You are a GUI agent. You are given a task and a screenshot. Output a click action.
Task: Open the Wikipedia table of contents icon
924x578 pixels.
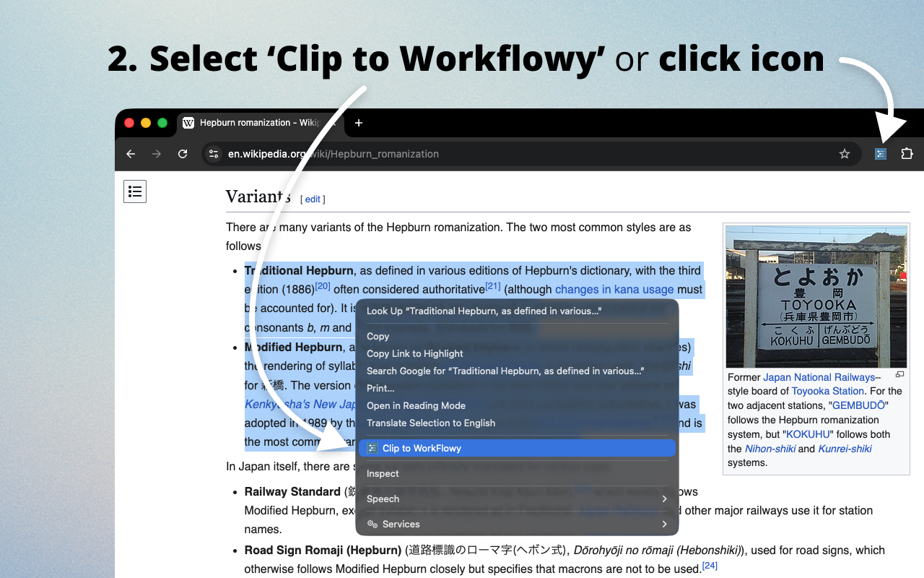click(135, 191)
